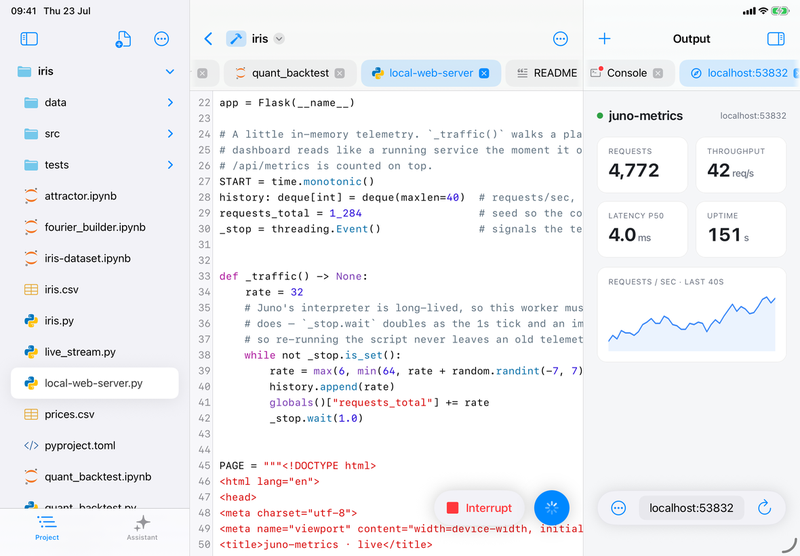Open live_stream.py file
This screenshot has width=800, height=556.
[94, 352]
